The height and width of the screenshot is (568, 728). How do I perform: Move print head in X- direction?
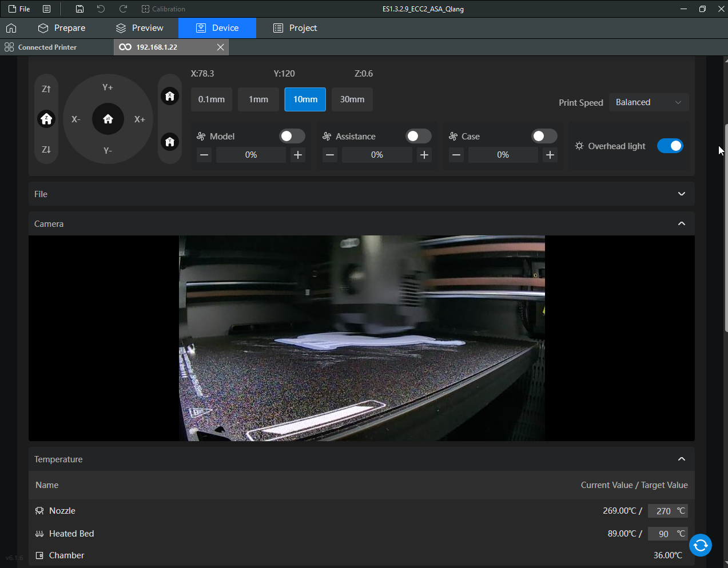[76, 119]
